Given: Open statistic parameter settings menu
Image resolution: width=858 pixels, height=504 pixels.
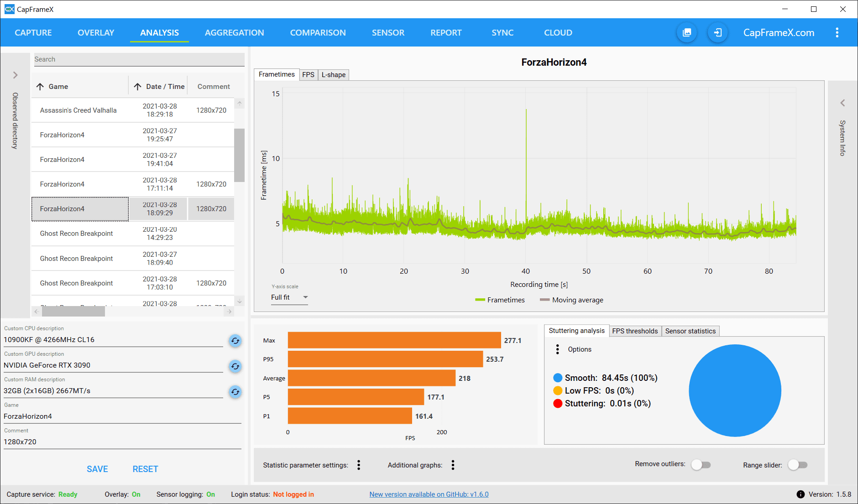Looking at the screenshot, I should (359, 465).
